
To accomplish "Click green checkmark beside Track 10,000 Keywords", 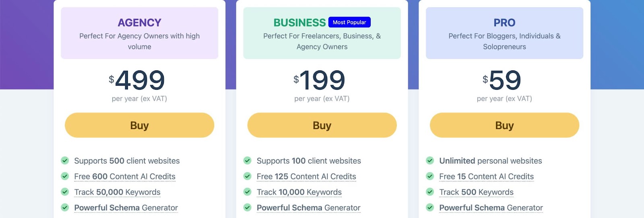I will coord(248,192).
